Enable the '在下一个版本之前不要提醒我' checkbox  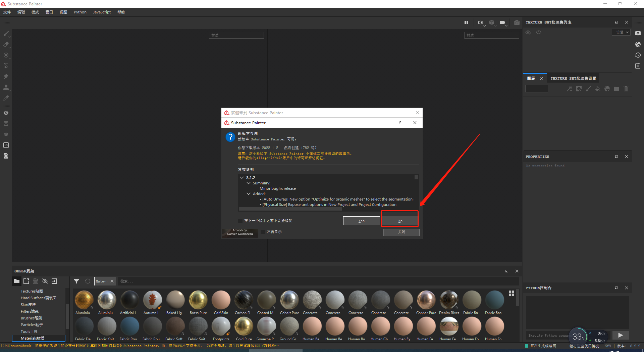pyautogui.click(x=240, y=221)
